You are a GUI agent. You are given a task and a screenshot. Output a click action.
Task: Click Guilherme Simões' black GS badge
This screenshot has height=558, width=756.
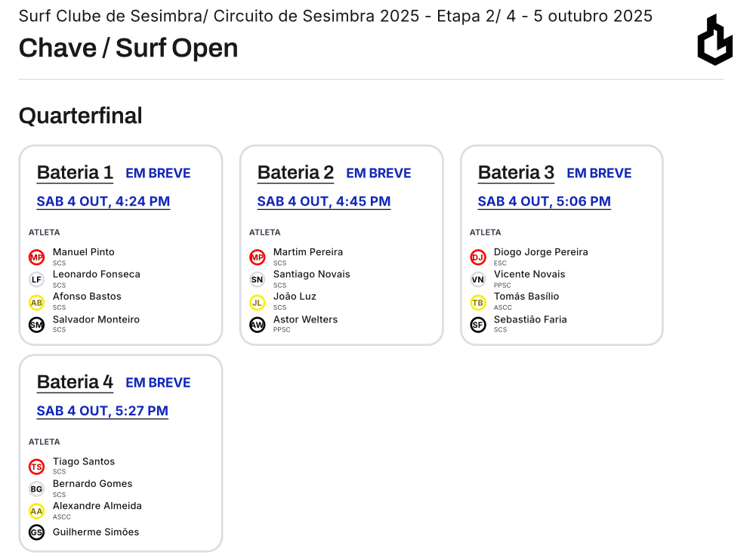tap(36, 532)
